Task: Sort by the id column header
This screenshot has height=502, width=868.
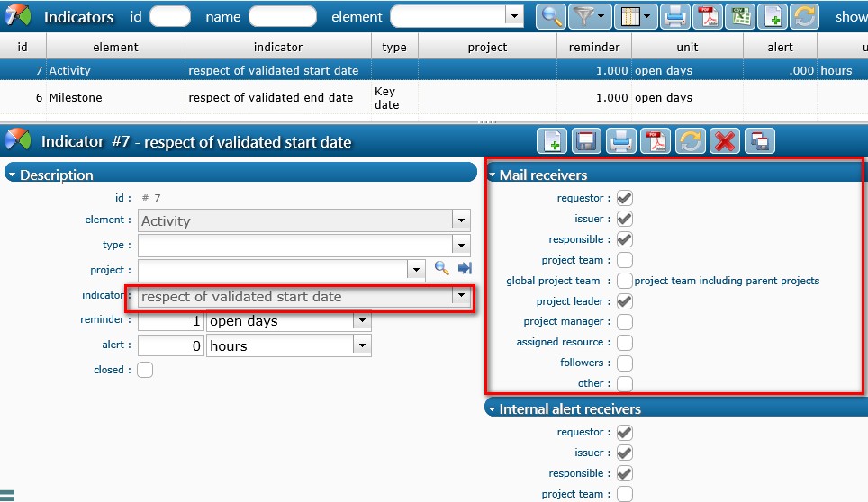Action: (x=23, y=47)
